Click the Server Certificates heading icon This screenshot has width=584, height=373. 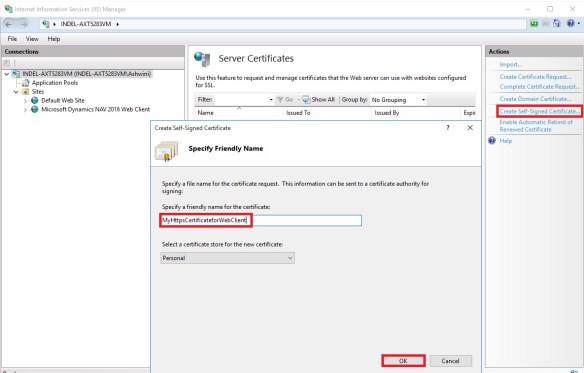(x=203, y=59)
